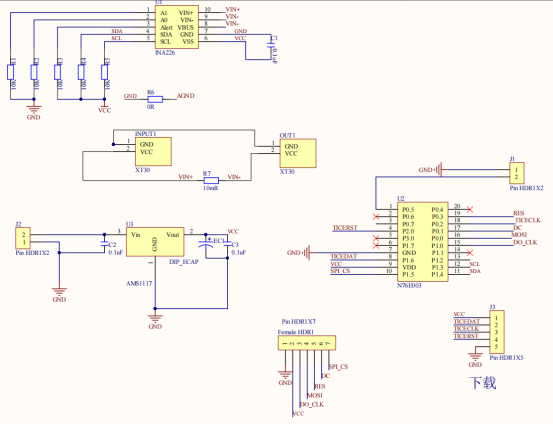Click the INPUT1 XT30 connector

(x=153, y=151)
